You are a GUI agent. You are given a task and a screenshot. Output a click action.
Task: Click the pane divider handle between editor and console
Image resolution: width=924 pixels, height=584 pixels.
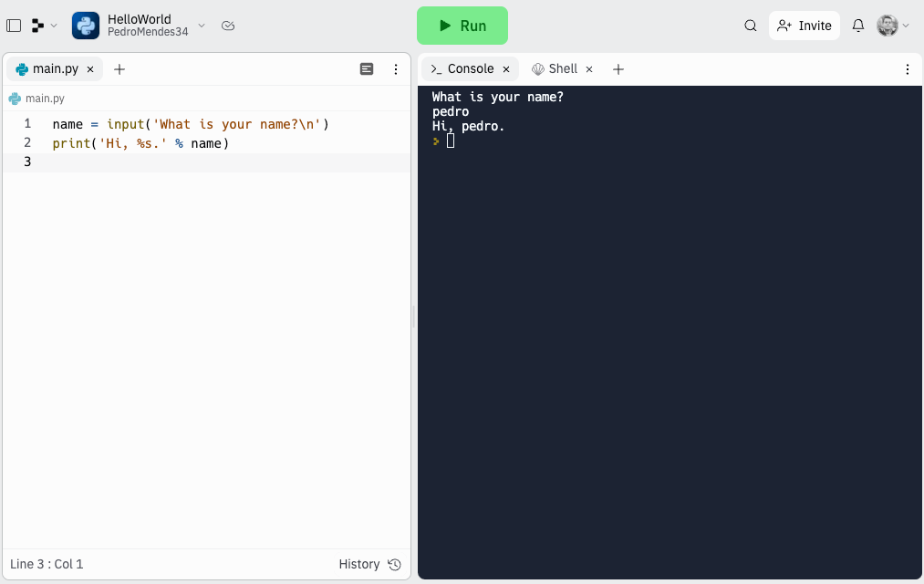pyautogui.click(x=414, y=317)
